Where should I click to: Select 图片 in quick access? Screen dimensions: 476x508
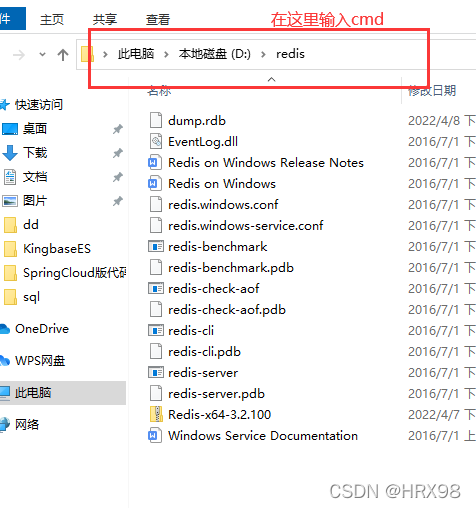pos(35,201)
